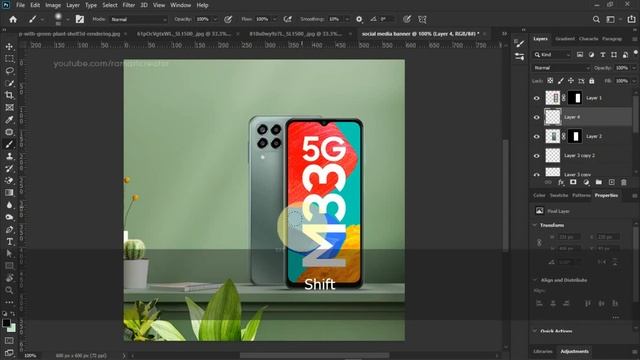
Task: Hide Layer 2 visibility eye
Action: click(x=537, y=136)
